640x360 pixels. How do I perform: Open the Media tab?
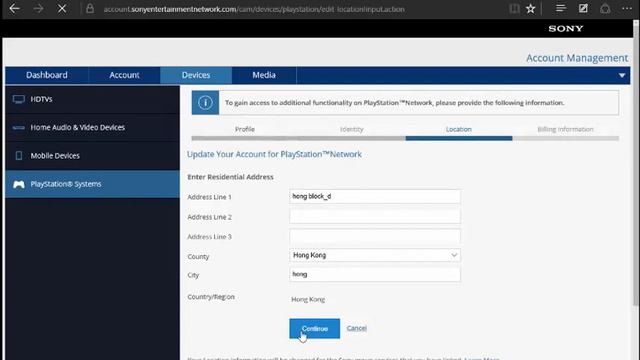click(264, 75)
